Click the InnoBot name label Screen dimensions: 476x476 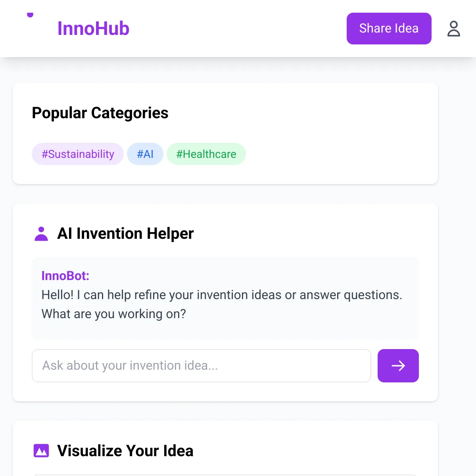point(65,276)
